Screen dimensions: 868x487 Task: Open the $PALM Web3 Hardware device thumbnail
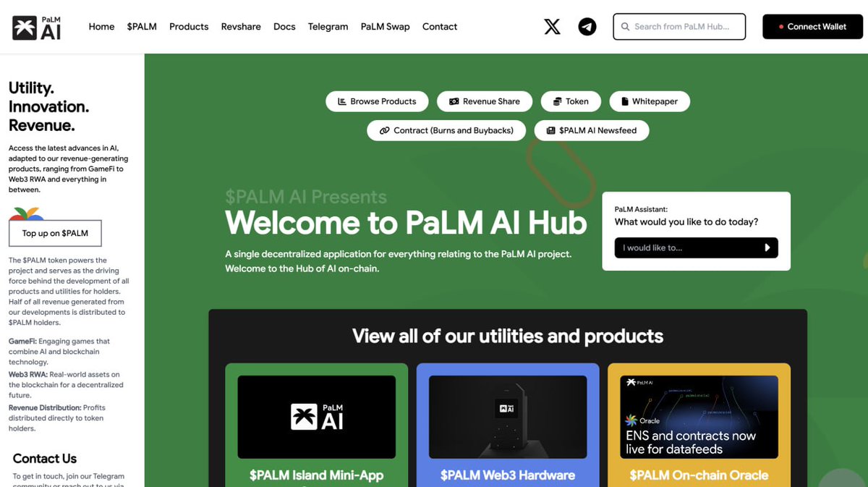point(508,417)
